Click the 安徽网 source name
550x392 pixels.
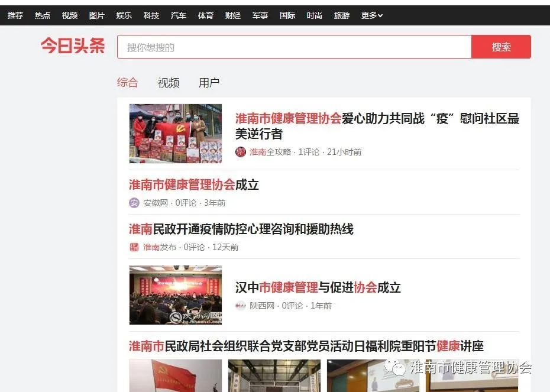(156, 203)
